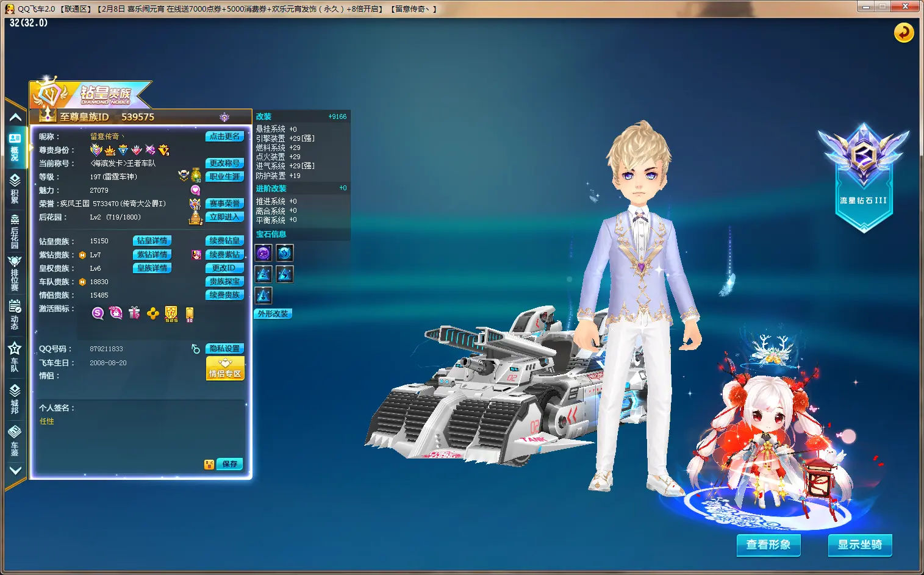Click the purple S chat bubble icon
The height and width of the screenshot is (575, 924).
tap(98, 313)
